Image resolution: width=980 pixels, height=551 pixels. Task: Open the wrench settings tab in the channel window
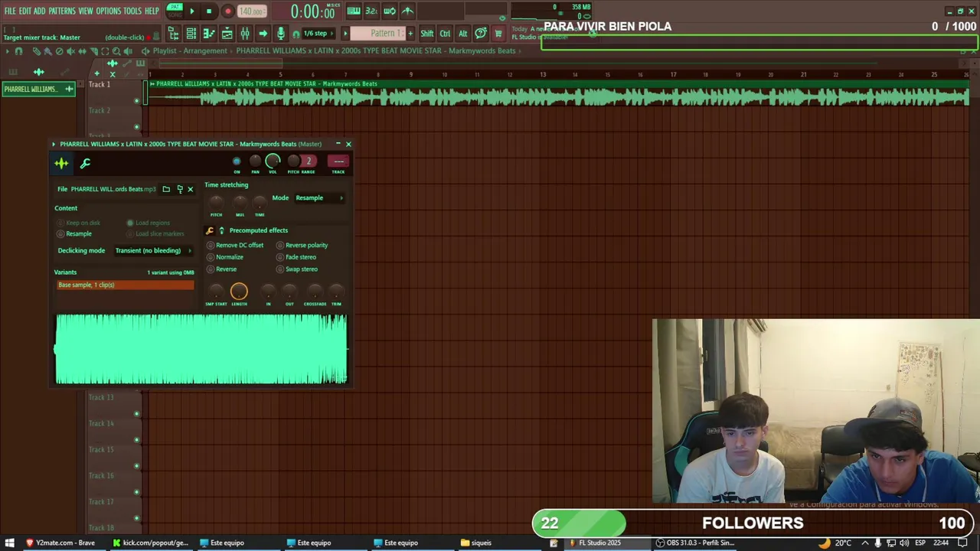85,163
